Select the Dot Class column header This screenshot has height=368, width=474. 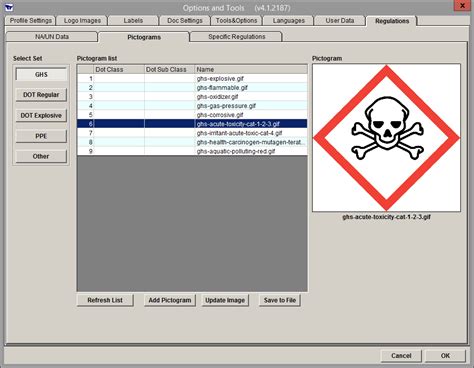tap(119, 69)
